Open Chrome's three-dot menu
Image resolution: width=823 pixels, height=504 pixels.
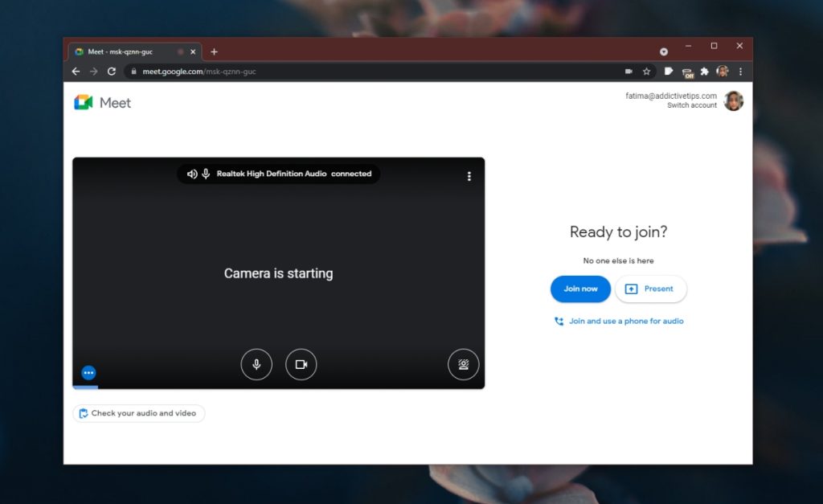pyautogui.click(x=740, y=72)
